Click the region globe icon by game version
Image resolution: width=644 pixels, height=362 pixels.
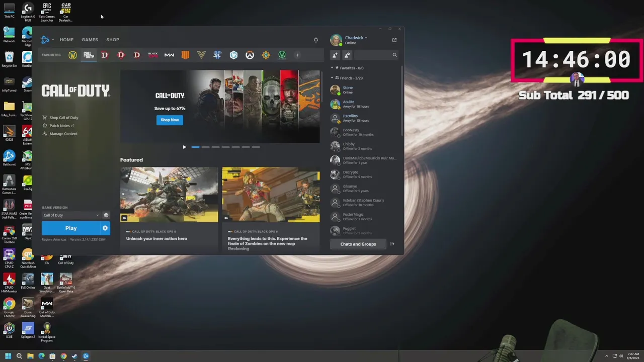[106, 215]
